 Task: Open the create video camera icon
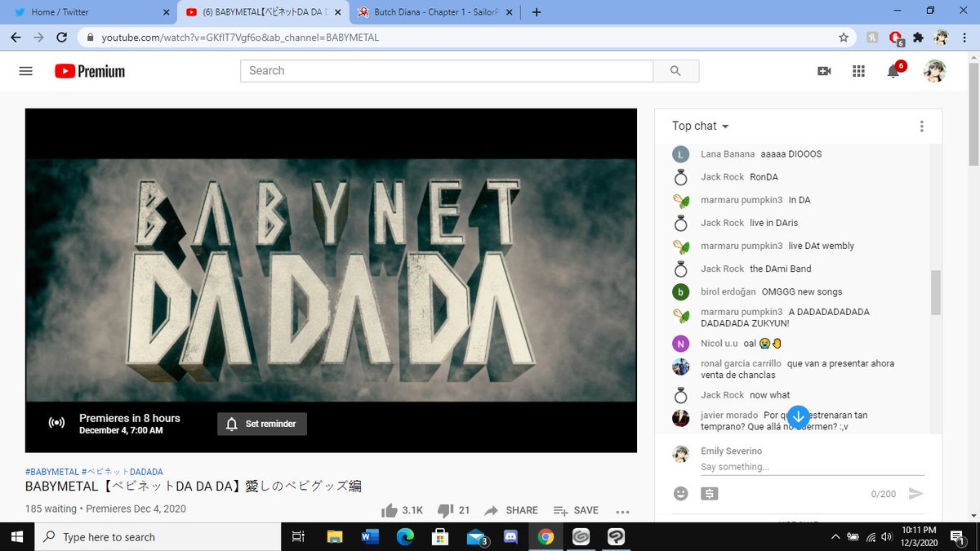[824, 71]
